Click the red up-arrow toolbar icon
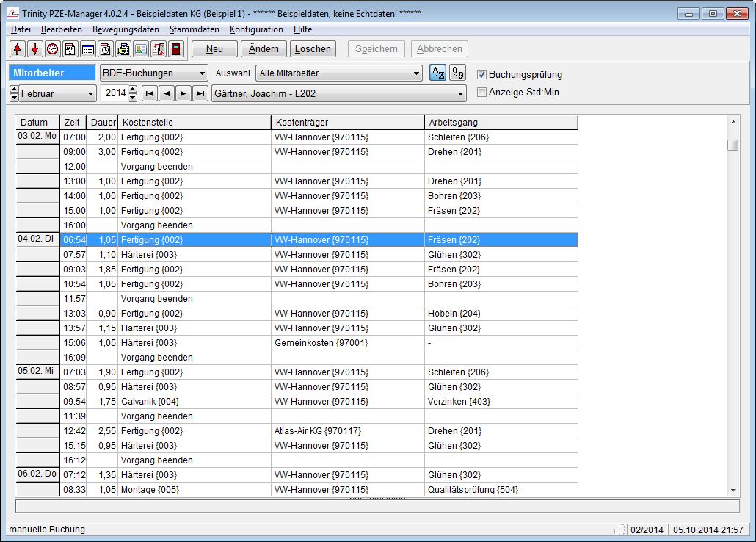 point(17,49)
